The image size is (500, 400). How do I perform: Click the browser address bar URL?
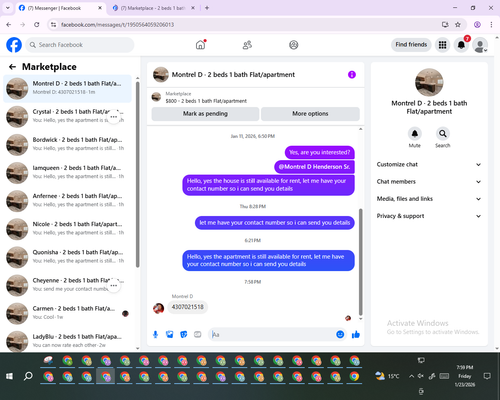tap(117, 25)
